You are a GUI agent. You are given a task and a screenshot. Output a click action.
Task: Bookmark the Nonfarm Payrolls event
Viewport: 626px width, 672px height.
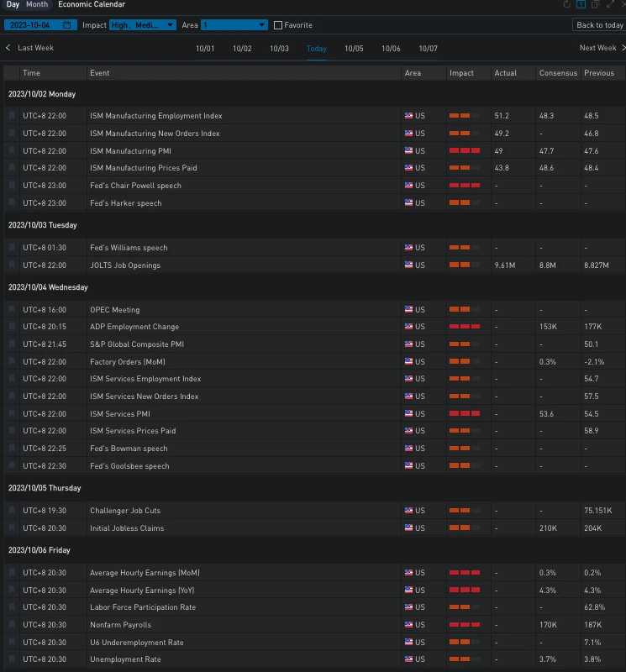point(12,625)
